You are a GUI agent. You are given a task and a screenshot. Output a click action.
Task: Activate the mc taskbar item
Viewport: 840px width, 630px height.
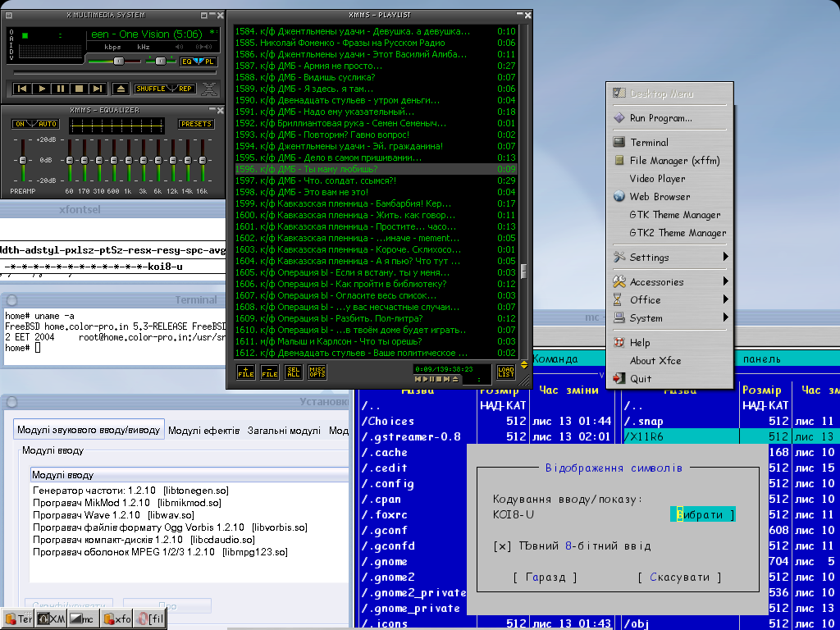coord(83,619)
